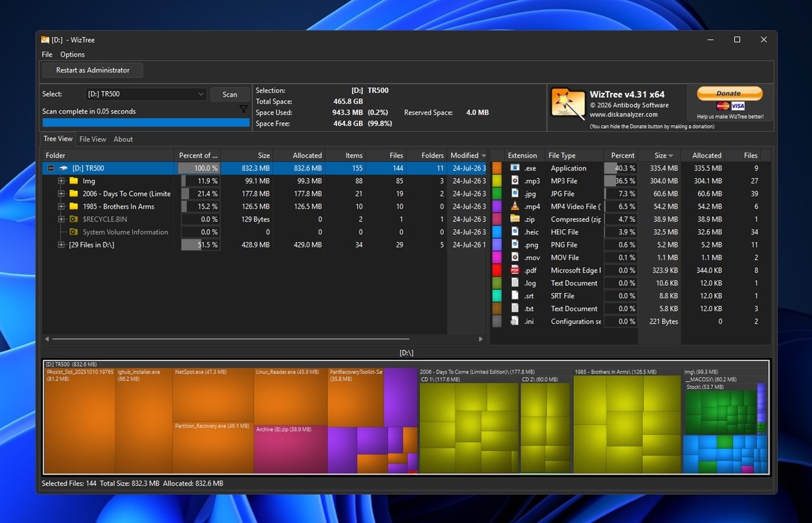Click the blue scan progress bar

146,122
